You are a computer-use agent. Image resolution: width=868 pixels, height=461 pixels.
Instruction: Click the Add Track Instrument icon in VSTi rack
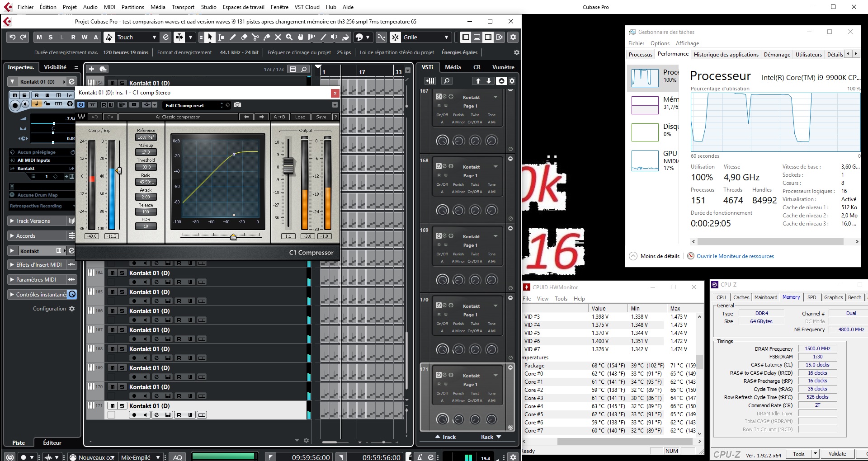430,81
